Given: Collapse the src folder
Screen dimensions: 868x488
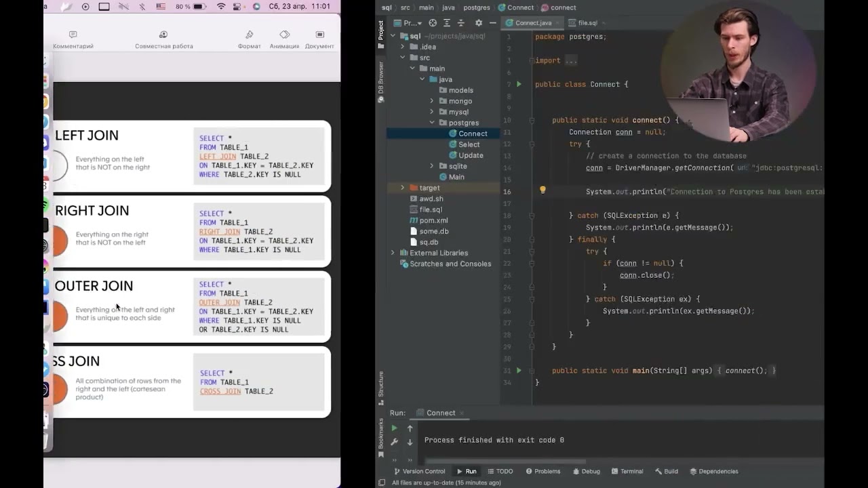Looking at the screenshot, I should pos(403,58).
